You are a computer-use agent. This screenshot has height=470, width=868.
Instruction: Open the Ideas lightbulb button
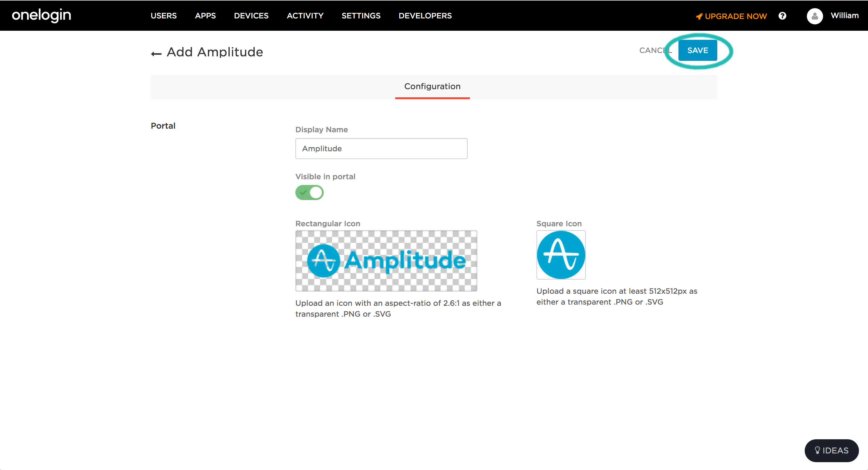pos(831,450)
